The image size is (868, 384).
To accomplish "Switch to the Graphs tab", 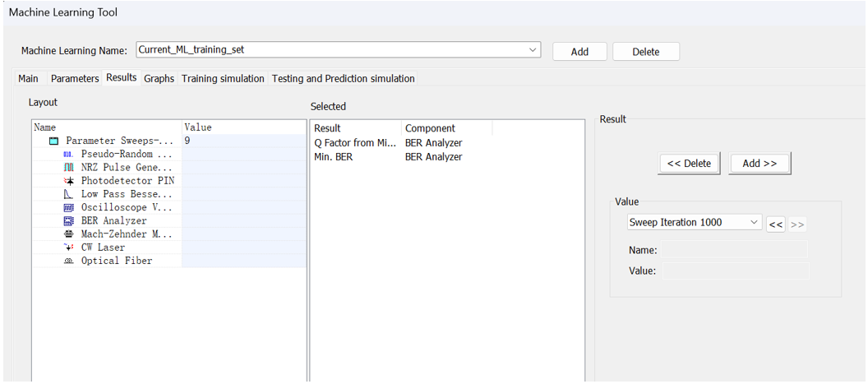I will pyautogui.click(x=159, y=79).
